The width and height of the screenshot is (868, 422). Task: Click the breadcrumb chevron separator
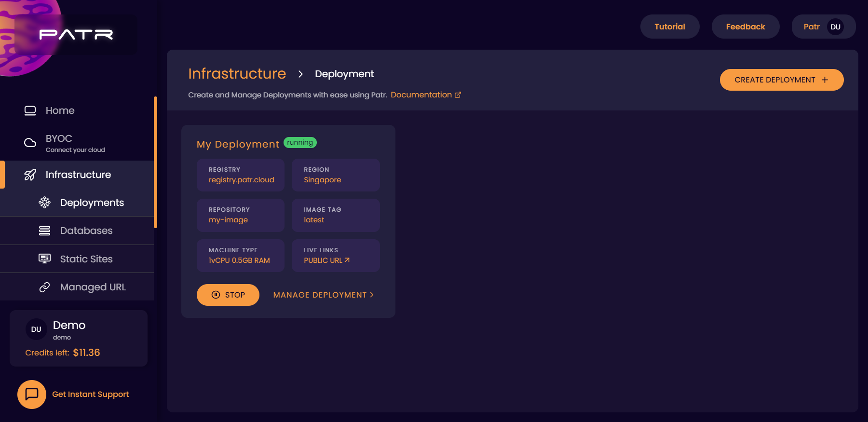pyautogui.click(x=300, y=74)
